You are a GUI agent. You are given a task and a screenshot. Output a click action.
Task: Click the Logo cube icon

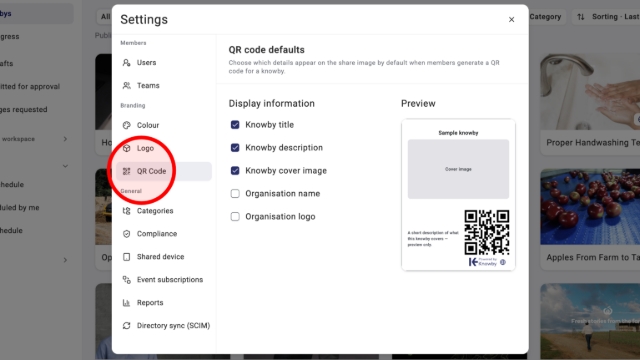tap(127, 148)
